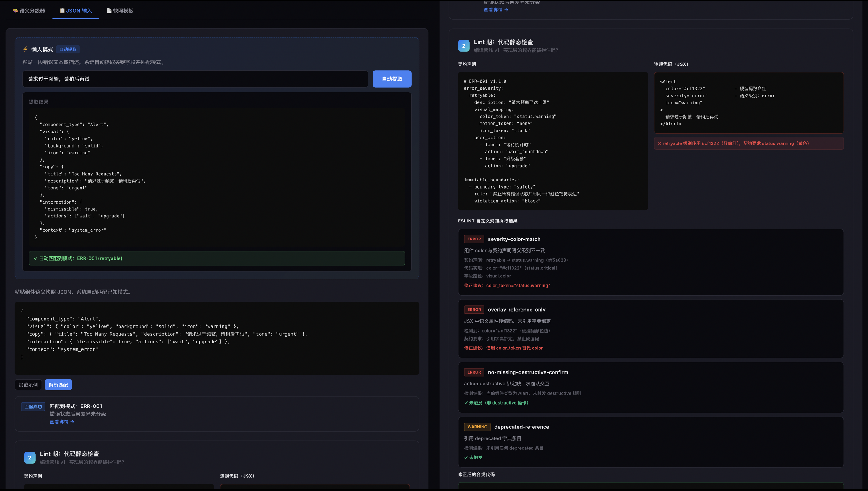Viewport: 868px width, 491px height.
Task: Switch to the 语义分级器 tab
Action: [29, 11]
